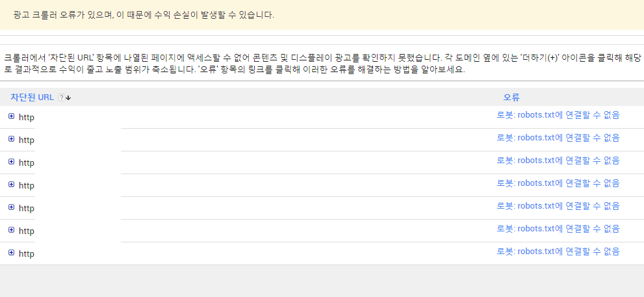Open the second row's robots.txt error link
The image size is (644, 297).
558,138
